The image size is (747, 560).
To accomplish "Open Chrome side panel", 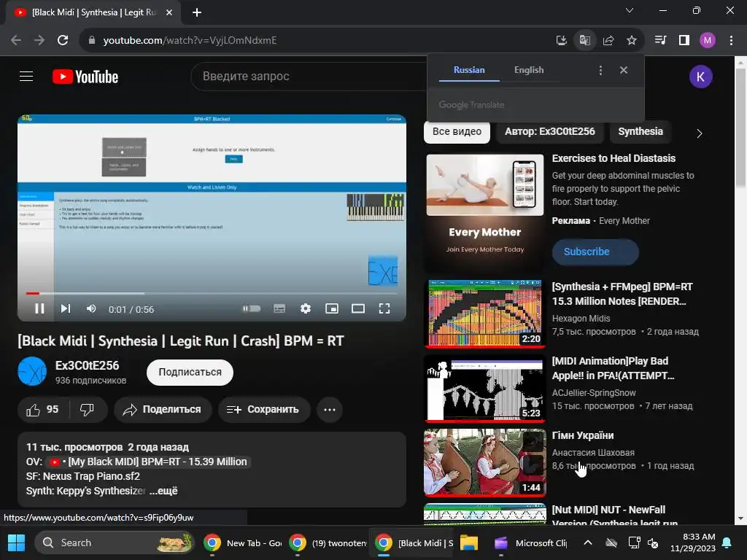I will coord(684,41).
